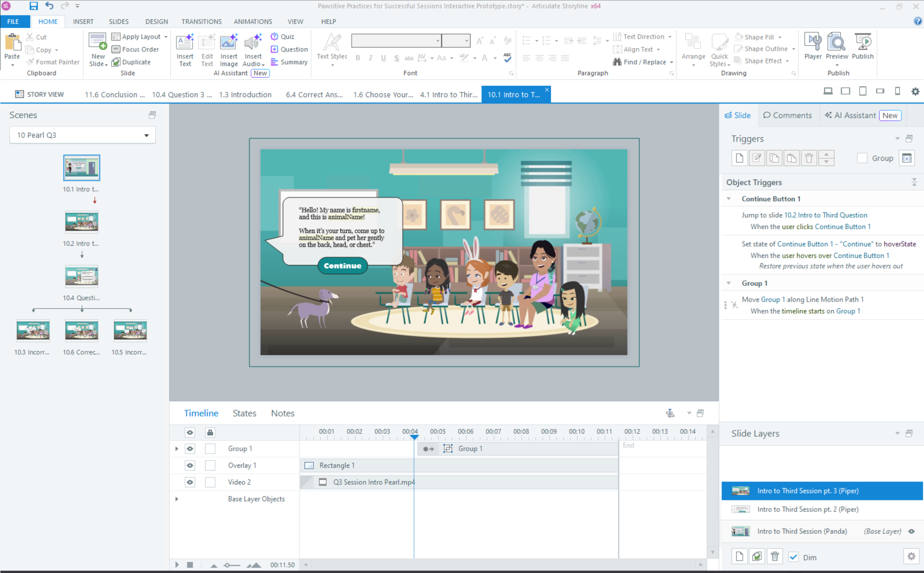This screenshot has height=573, width=924.
Task: Open the Player properties icon
Action: [813, 42]
